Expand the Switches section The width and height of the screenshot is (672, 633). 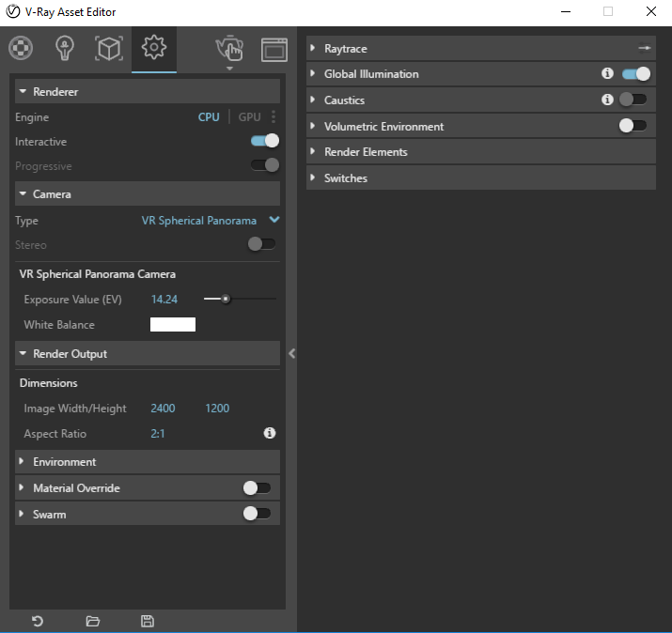[481, 178]
